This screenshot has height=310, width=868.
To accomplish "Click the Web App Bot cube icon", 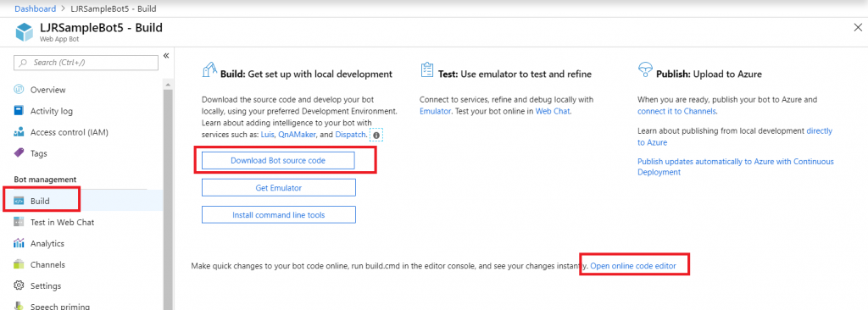I will (x=25, y=31).
